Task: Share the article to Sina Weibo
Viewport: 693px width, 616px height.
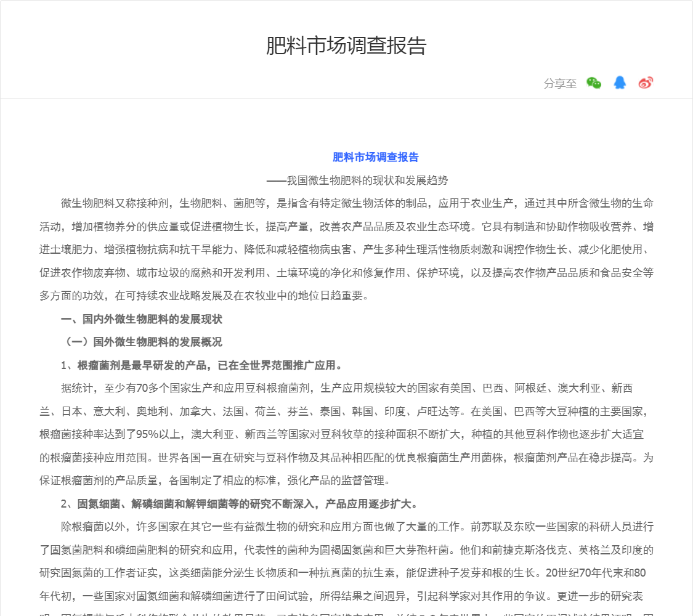Action: point(646,83)
